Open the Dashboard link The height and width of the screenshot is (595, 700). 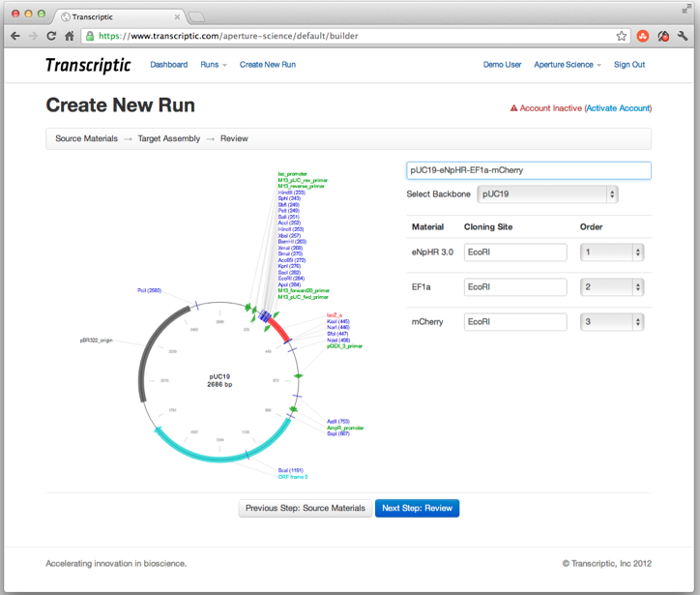169,65
